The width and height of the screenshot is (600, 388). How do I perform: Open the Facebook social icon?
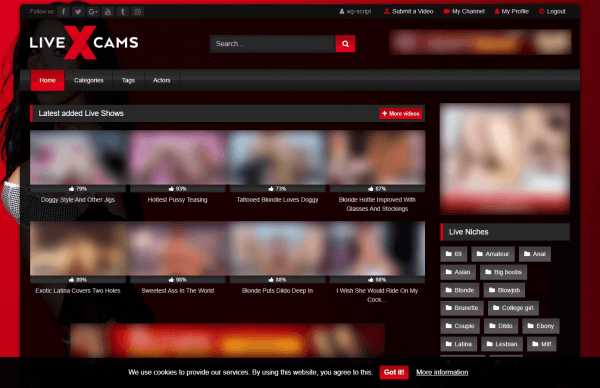(64, 11)
